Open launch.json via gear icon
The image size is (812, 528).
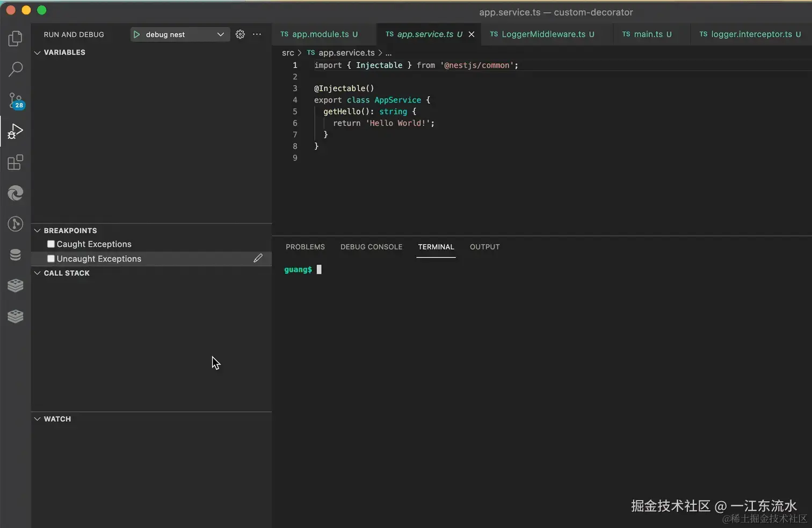point(240,34)
